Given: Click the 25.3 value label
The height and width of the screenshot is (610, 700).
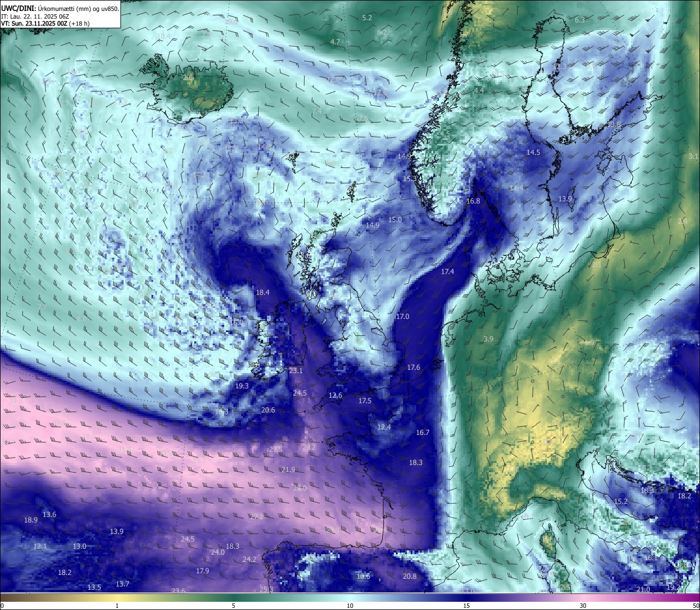Looking at the screenshot, I should click(266, 590).
